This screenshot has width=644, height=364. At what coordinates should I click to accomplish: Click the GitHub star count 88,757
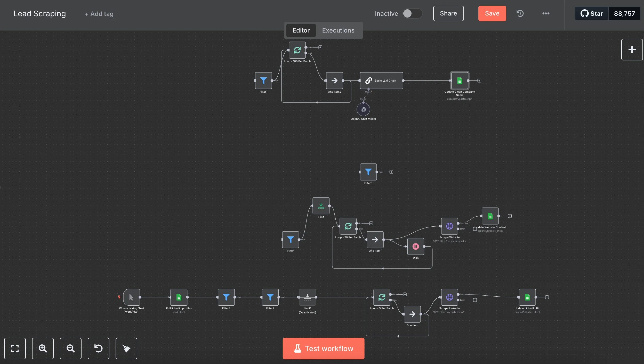tap(624, 13)
